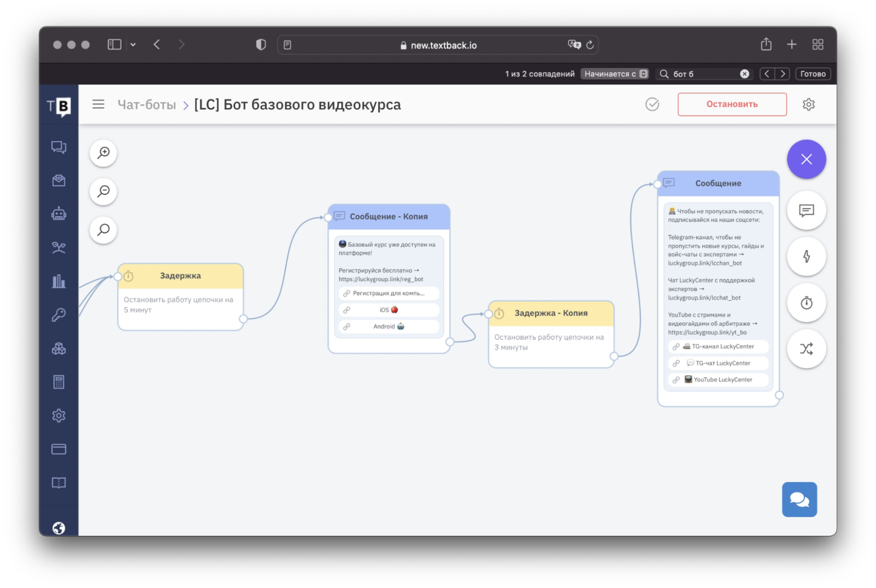Click the saved status checkmark icon
This screenshot has width=876, height=588.
click(x=652, y=104)
